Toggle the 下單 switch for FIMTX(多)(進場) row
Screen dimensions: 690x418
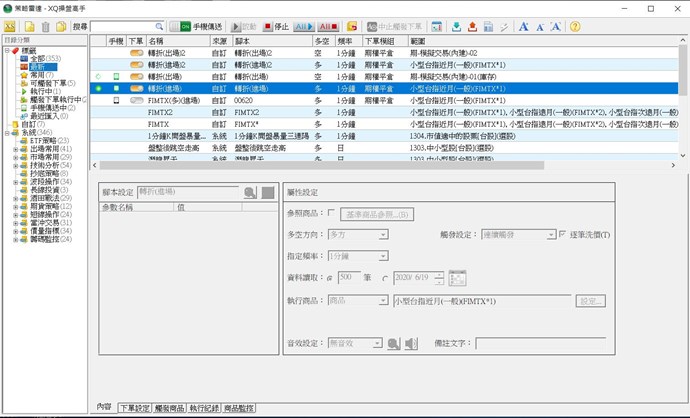point(137,101)
